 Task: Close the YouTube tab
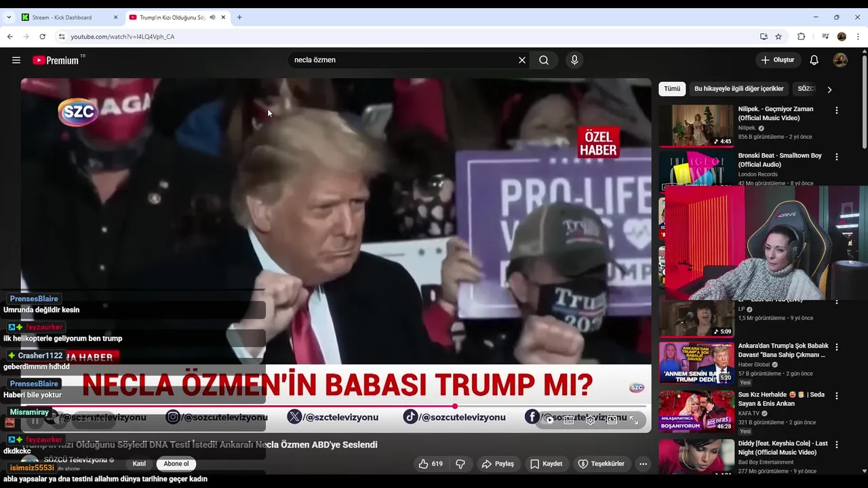[x=223, y=17]
